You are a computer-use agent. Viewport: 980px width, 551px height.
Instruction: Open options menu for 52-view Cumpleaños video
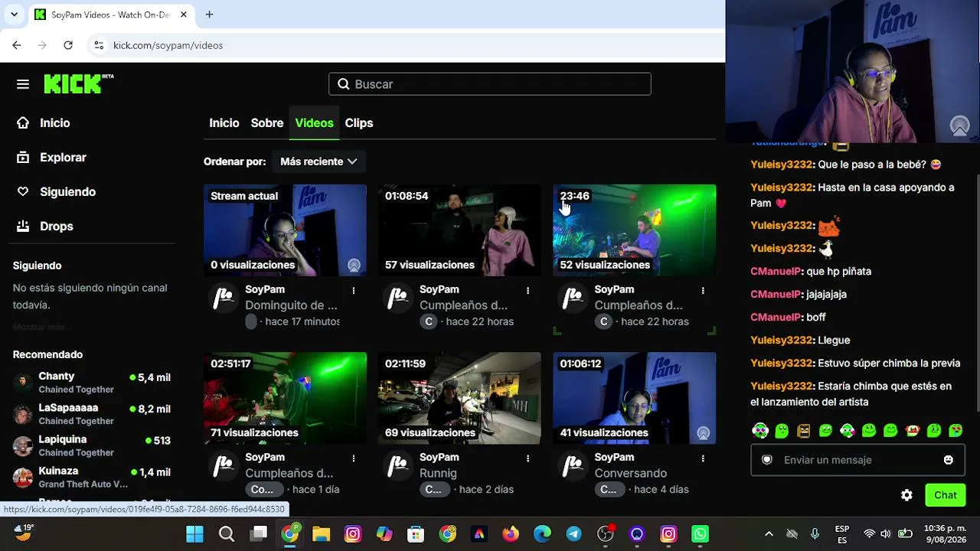tap(703, 291)
